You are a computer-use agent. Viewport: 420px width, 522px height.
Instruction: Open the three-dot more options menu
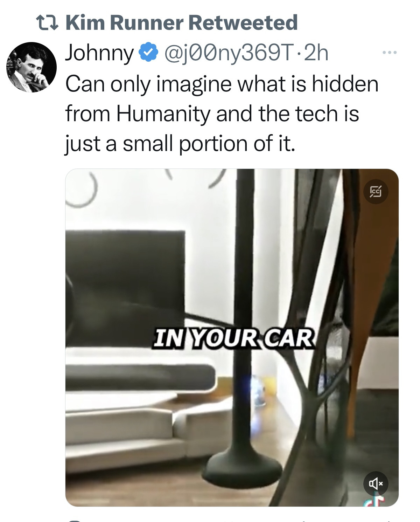click(x=390, y=53)
